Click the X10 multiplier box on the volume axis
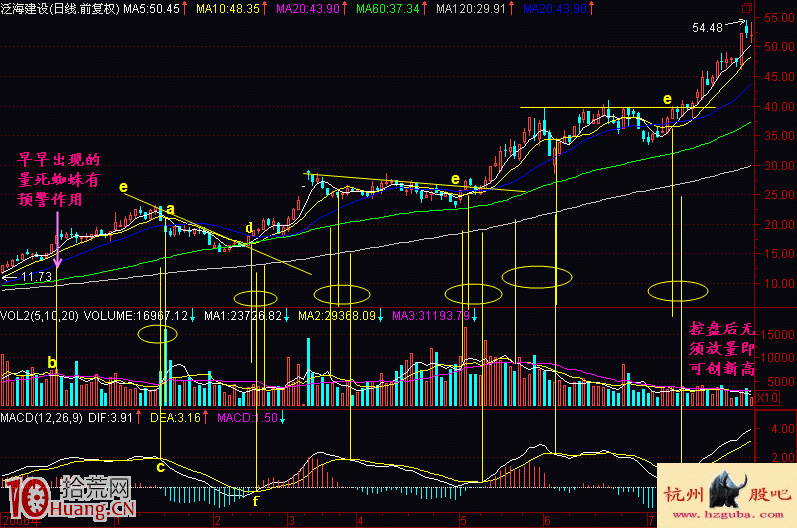 click(768, 397)
